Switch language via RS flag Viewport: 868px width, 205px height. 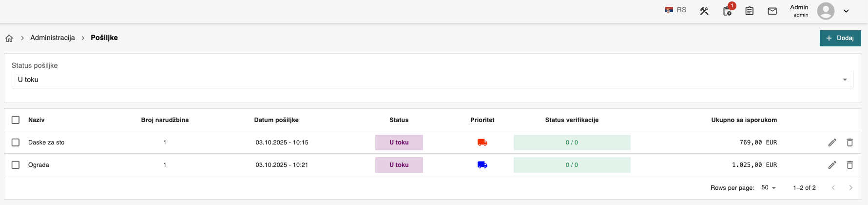pos(675,10)
